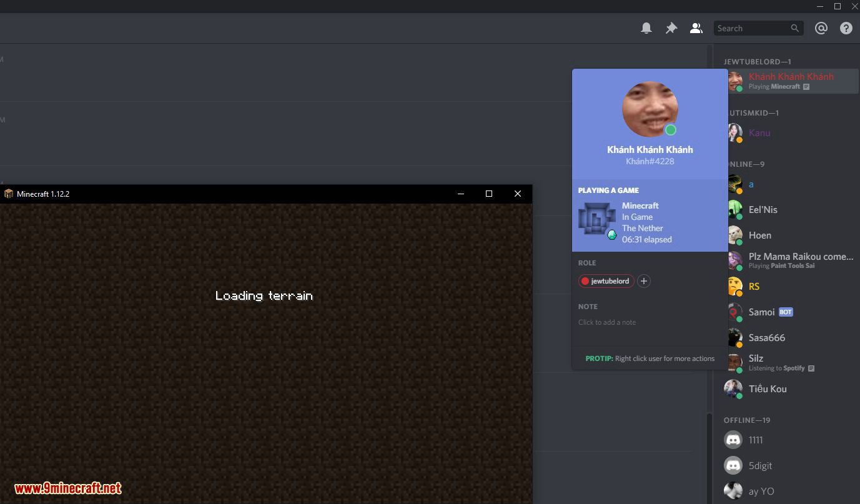Click avatar of Kanu

(734, 132)
